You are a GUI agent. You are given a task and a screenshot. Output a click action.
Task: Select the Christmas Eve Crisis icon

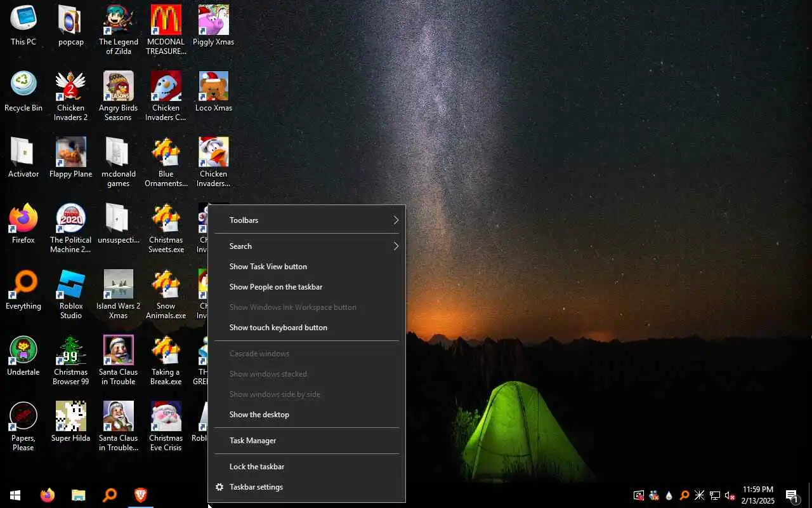(x=166, y=427)
